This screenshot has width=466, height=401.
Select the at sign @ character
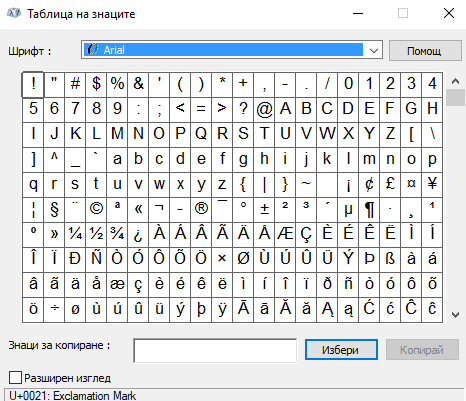coord(264,110)
